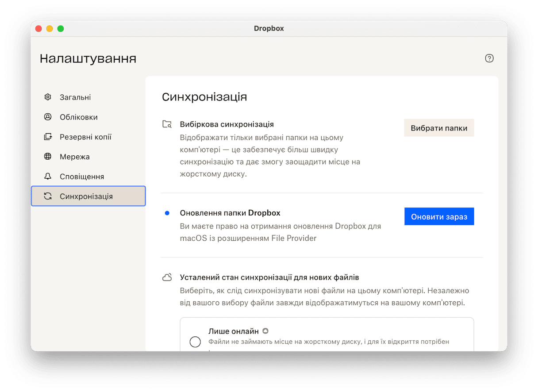Click the Синхронізація page heading in the panel

(204, 97)
